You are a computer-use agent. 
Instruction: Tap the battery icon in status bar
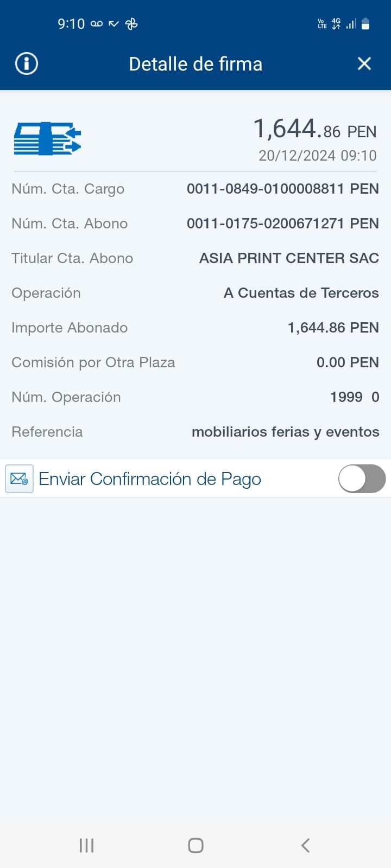point(365,24)
